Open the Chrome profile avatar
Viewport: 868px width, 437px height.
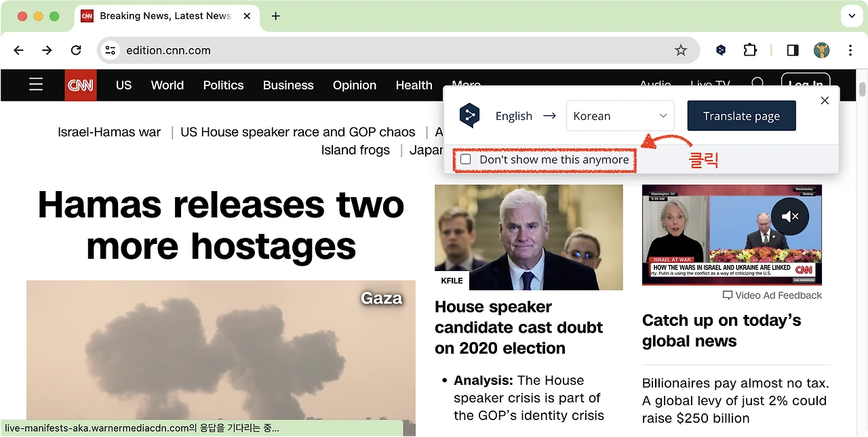(x=822, y=50)
